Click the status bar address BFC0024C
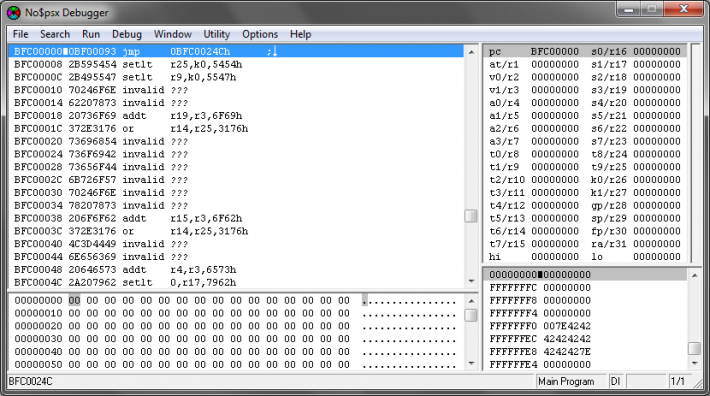Screen dimensions: 710x396 pyautogui.click(x=31, y=382)
